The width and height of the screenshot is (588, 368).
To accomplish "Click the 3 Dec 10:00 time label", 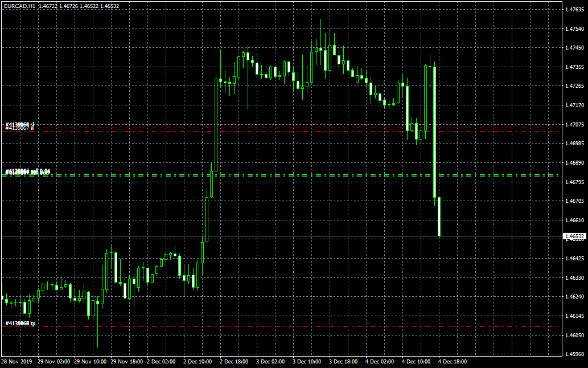I will pos(307,362).
